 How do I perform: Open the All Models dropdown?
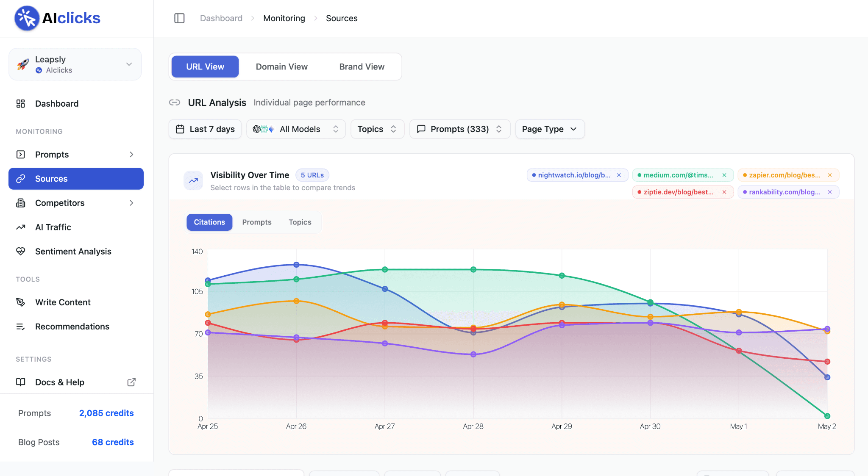[296, 129]
